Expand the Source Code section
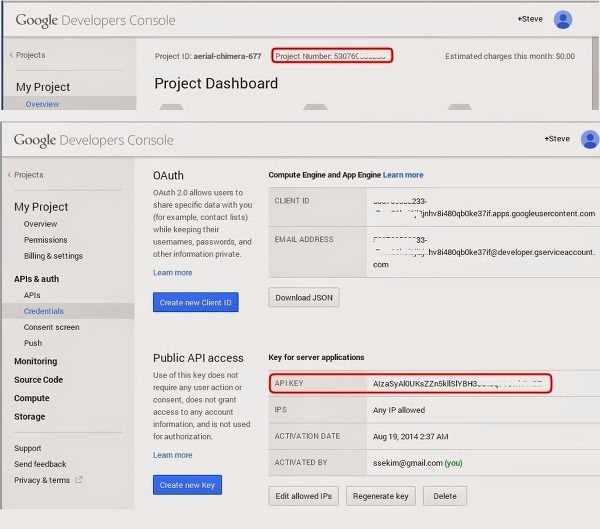Screen dimensions: 600x529 tap(38, 380)
